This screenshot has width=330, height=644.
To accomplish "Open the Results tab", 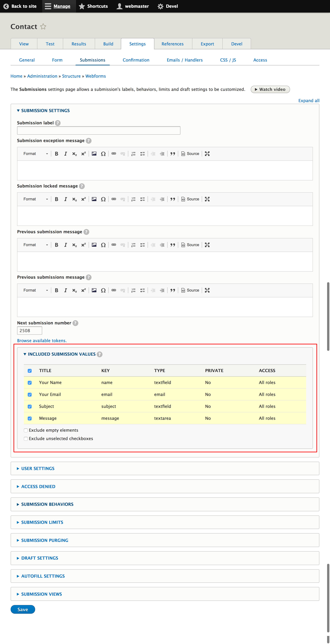I will [79, 44].
